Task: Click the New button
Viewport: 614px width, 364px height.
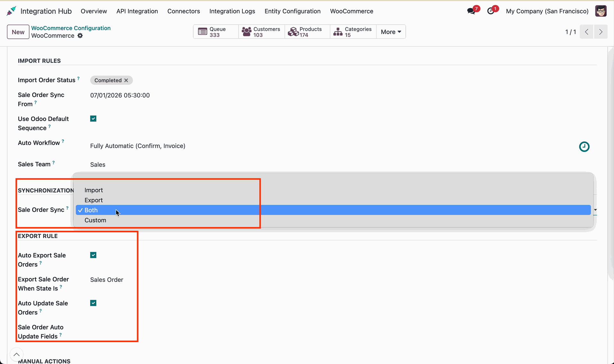Action: 18,32
